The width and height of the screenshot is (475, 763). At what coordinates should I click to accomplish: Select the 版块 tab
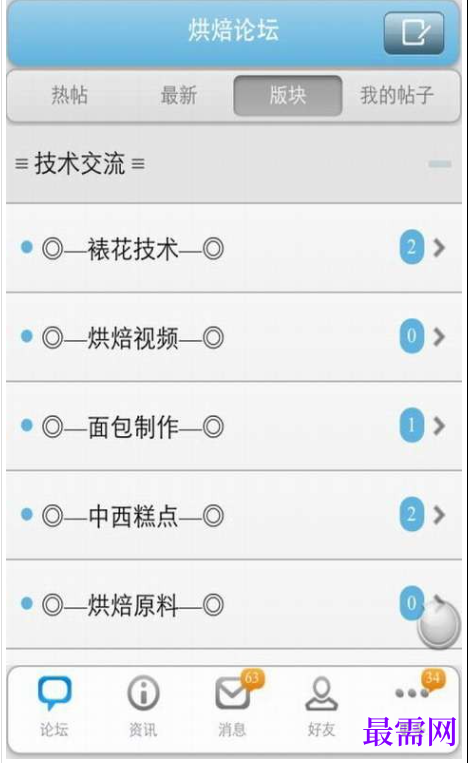288,95
